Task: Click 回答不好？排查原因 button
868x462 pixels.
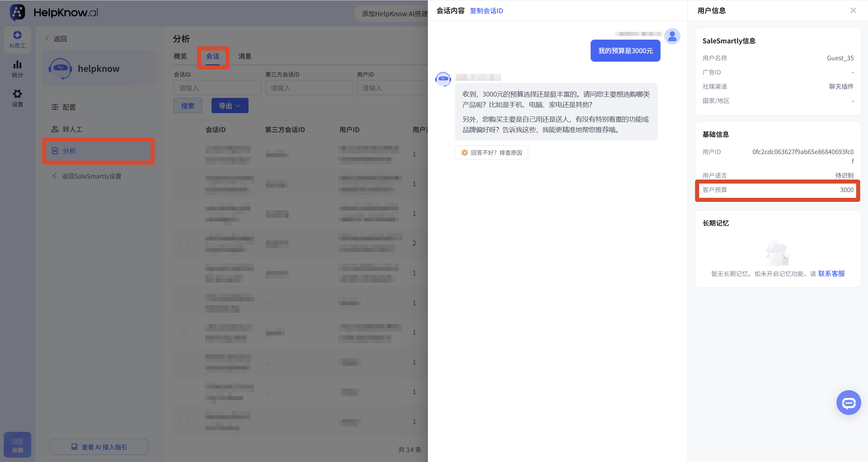Action: coord(491,152)
